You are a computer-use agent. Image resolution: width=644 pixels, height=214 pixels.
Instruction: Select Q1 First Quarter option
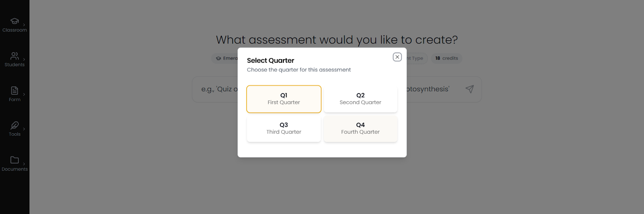284,99
